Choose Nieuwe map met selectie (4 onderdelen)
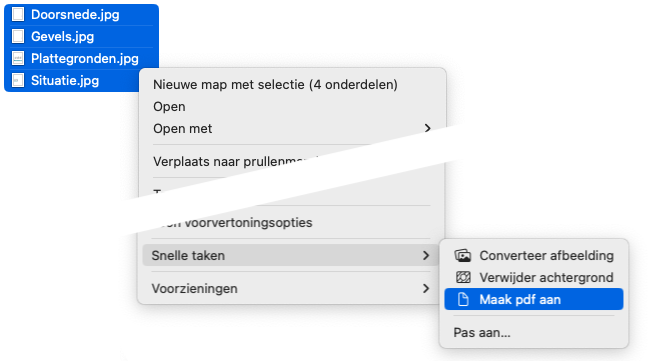The image size is (655, 361). (275, 84)
